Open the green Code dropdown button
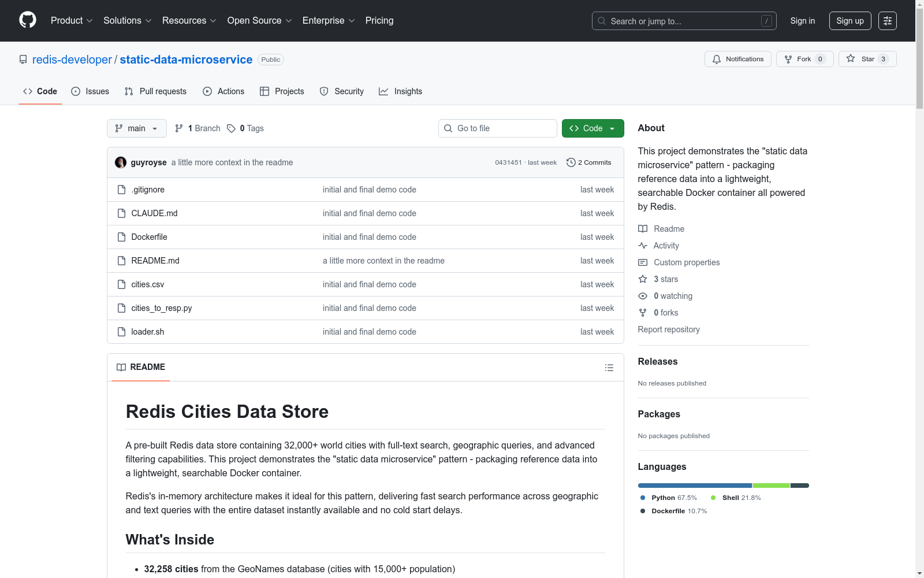The image size is (924, 578). click(x=593, y=128)
